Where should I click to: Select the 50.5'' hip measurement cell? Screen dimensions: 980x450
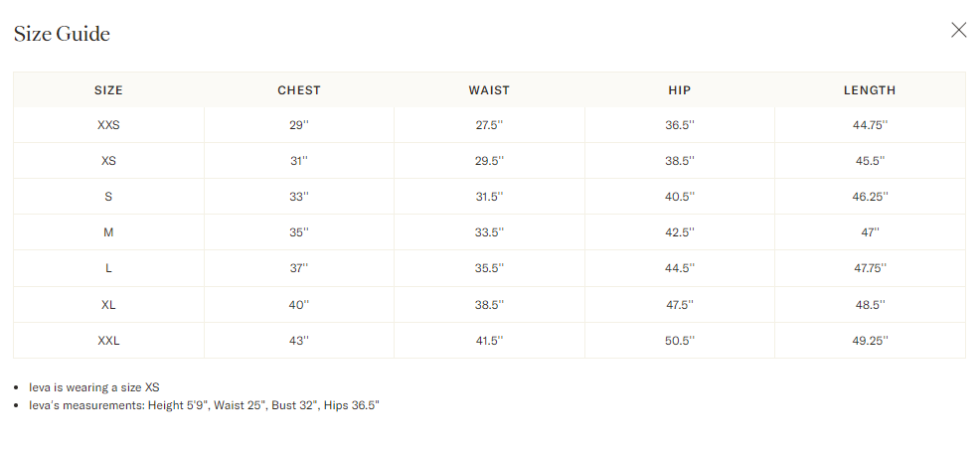680,341
